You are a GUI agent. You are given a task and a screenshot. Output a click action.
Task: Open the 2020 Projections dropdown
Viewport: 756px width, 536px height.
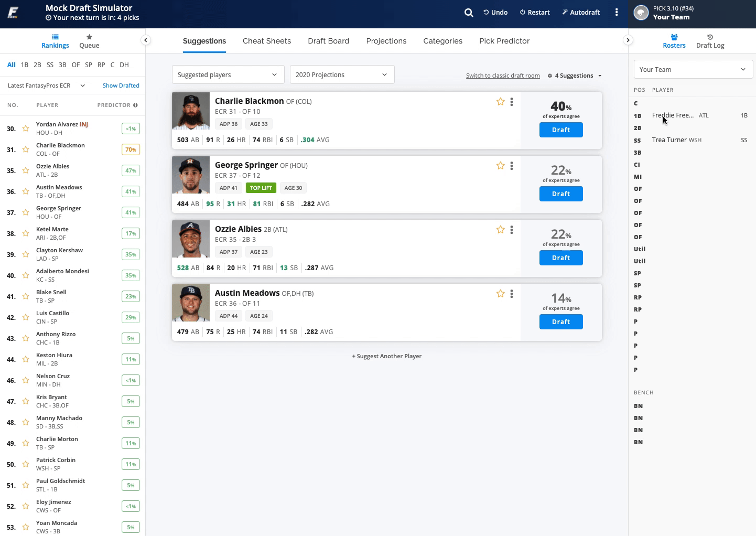tap(342, 74)
